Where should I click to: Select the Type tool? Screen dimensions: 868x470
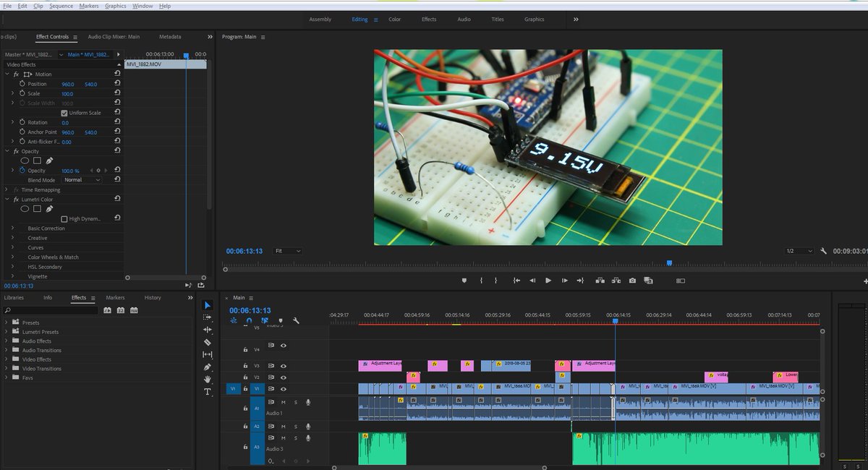208,391
